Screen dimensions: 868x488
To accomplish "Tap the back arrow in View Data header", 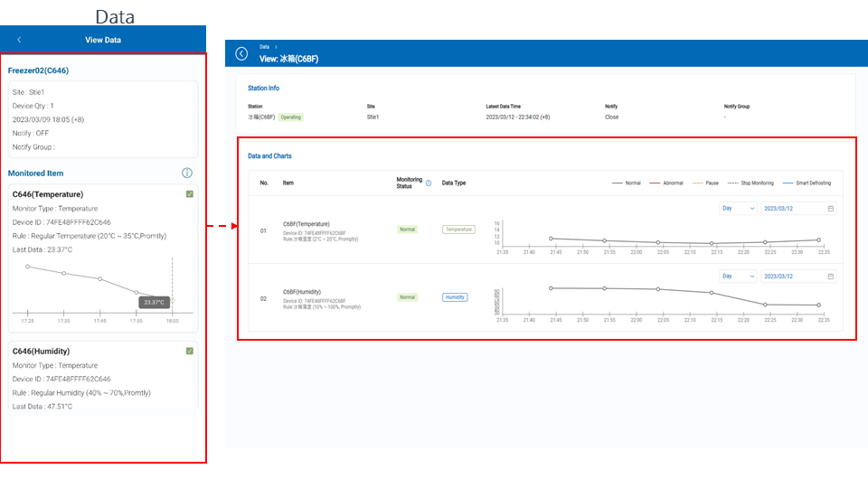I will click(x=20, y=40).
